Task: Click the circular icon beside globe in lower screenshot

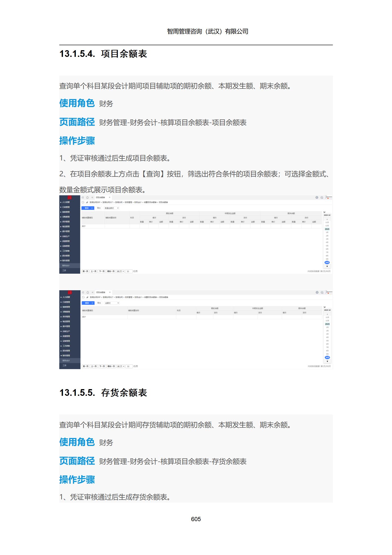Action: [x=322, y=292]
